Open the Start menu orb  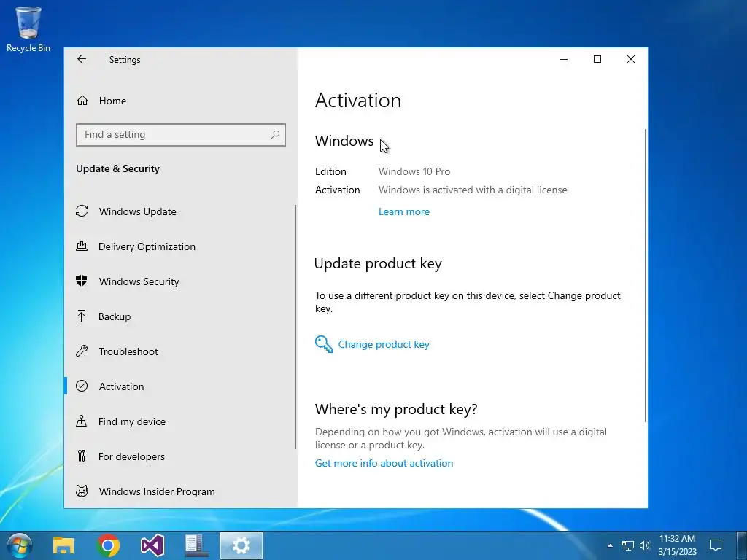pyautogui.click(x=19, y=545)
